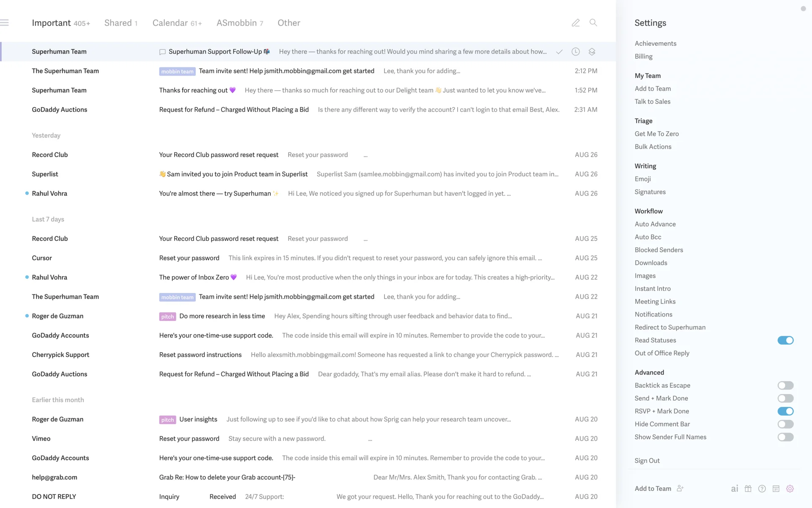
Task: Disable the Read Statuses toggle
Action: tap(785, 340)
